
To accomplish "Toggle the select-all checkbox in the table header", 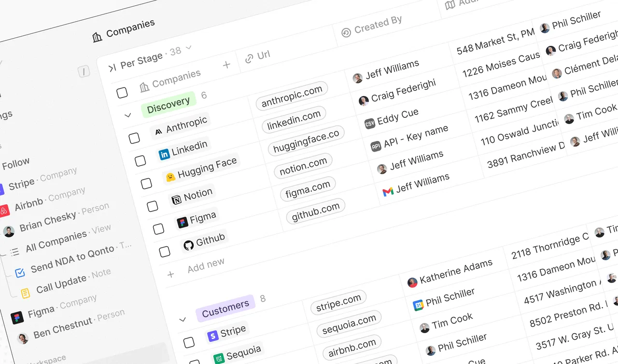I will 122,93.
